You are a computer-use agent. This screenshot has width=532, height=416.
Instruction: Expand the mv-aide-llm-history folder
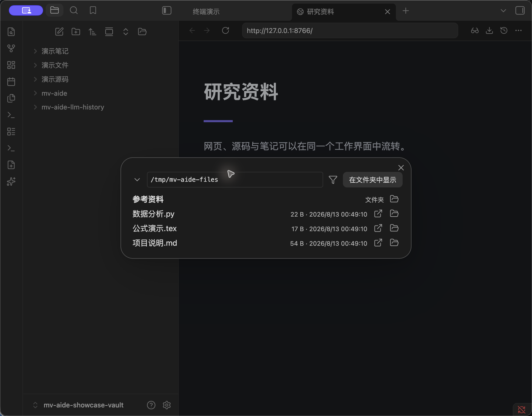tap(73, 107)
